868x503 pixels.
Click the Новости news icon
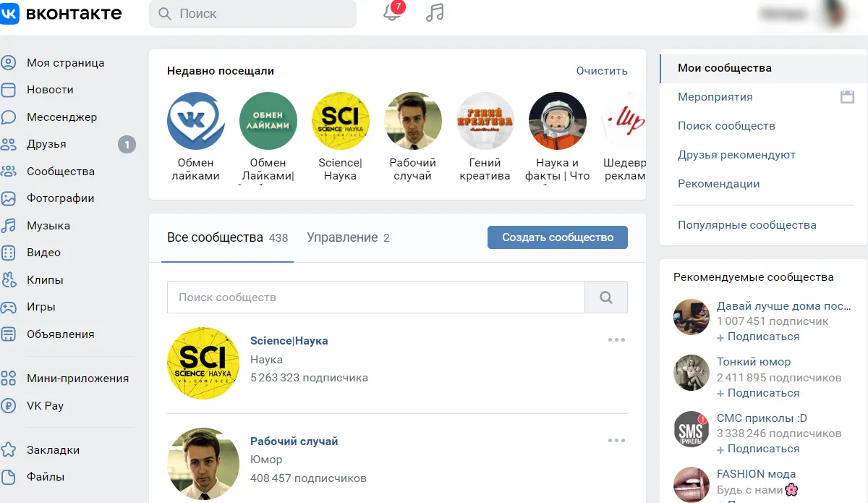point(9,90)
